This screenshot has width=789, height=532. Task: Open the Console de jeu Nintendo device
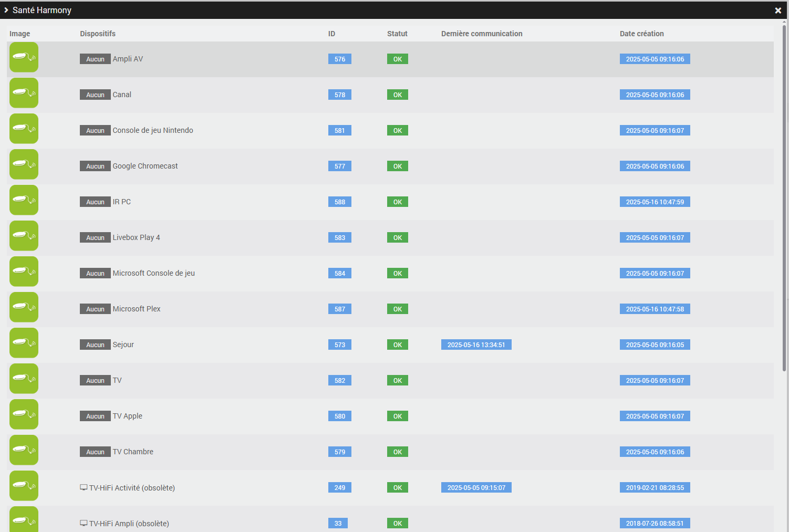(153, 130)
